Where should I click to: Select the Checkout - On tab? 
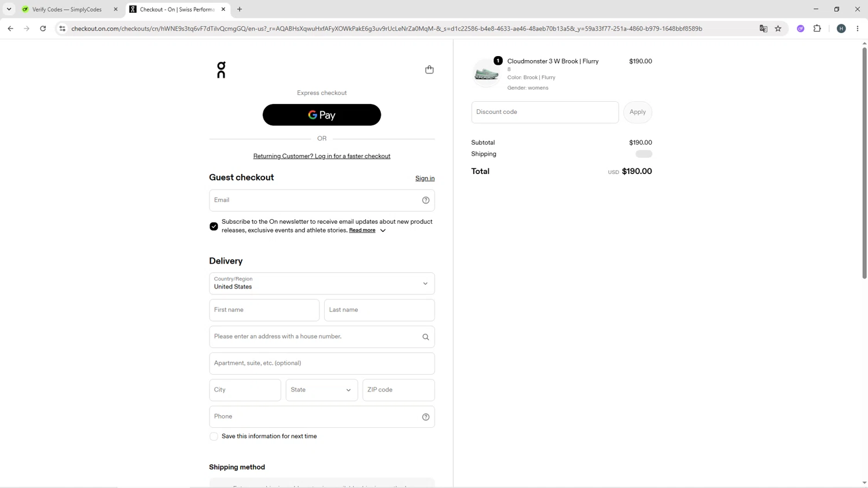pos(178,9)
